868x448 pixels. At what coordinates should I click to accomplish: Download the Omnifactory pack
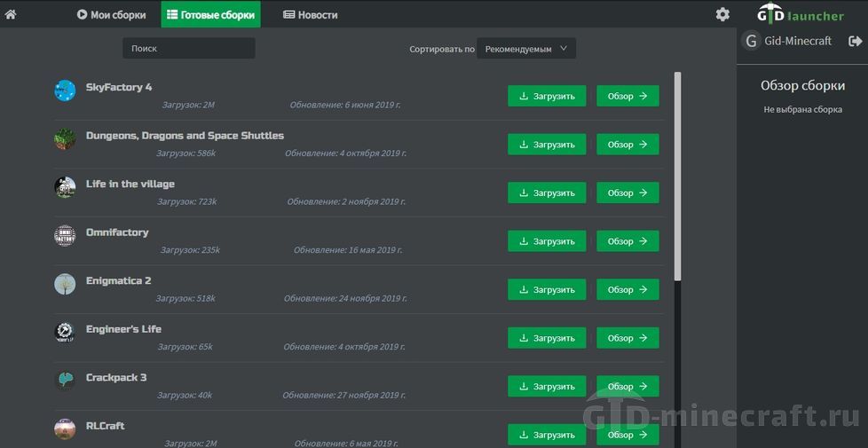pyautogui.click(x=547, y=241)
